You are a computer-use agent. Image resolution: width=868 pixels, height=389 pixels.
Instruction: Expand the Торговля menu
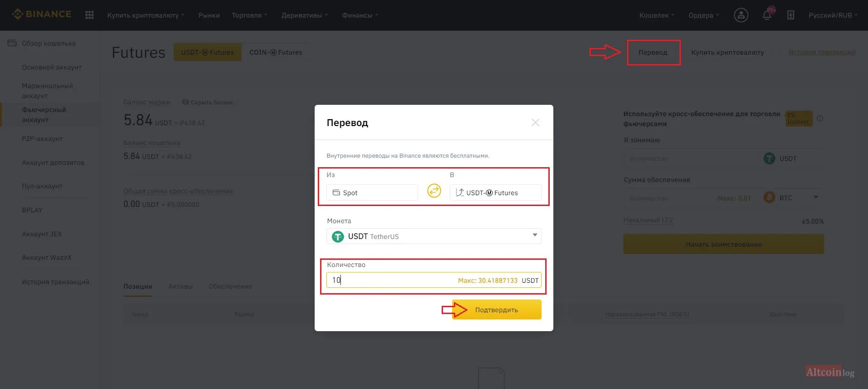[x=250, y=15]
